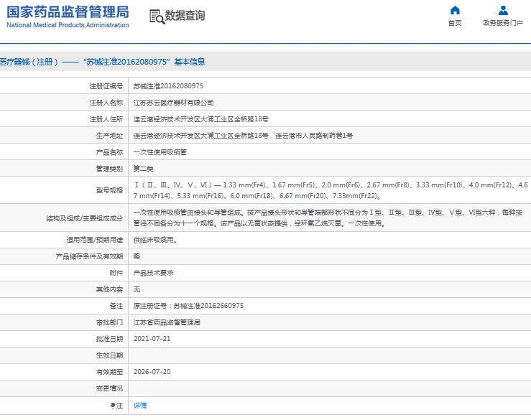531x420 pixels.
Task: Open the 政务服务门户 user icon
Action: pos(503,11)
